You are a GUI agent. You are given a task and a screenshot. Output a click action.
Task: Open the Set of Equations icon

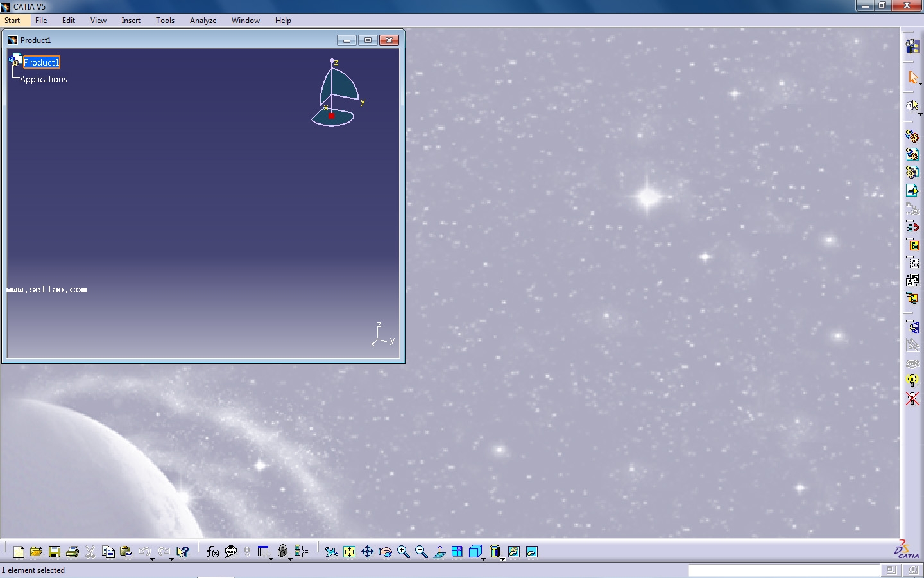tap(302, 552)
